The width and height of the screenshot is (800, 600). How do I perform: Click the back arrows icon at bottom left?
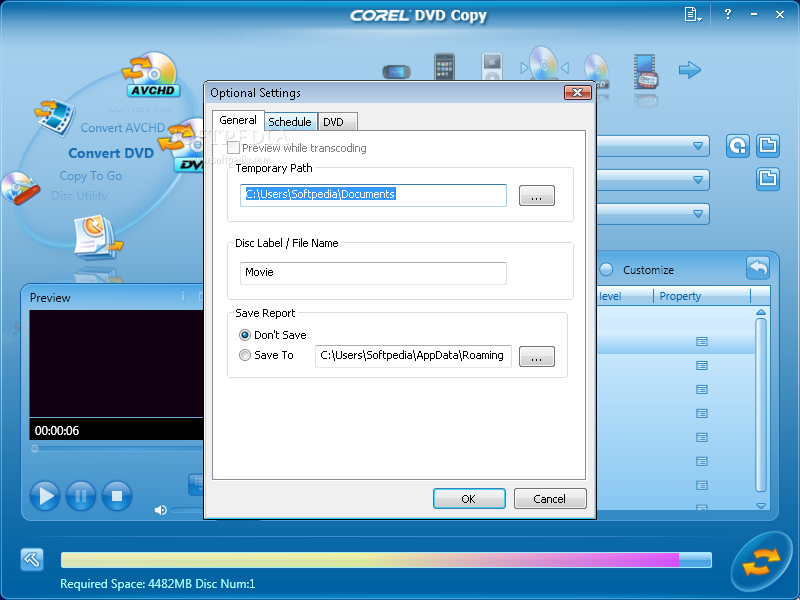[32, 560]
